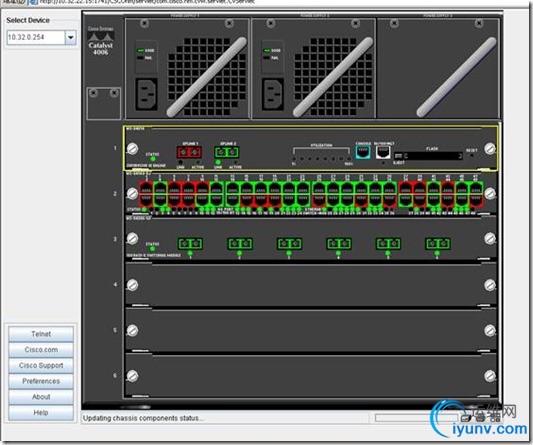Viewport: 533px width, 445px height.
Task: Open the Select Device dropdown arrow
Action: (x=70, y=37)
